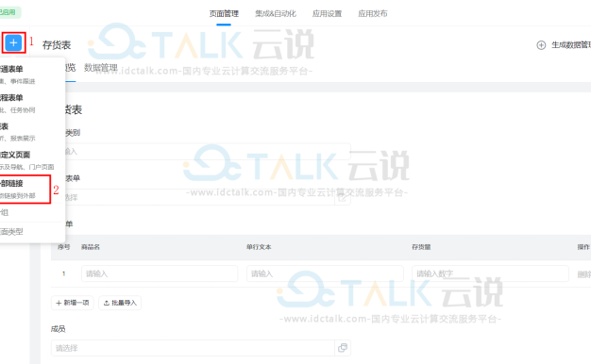This screenshot has width=591, height=364.
Task: Click 已启用 status badge
Action: (9, 12)
